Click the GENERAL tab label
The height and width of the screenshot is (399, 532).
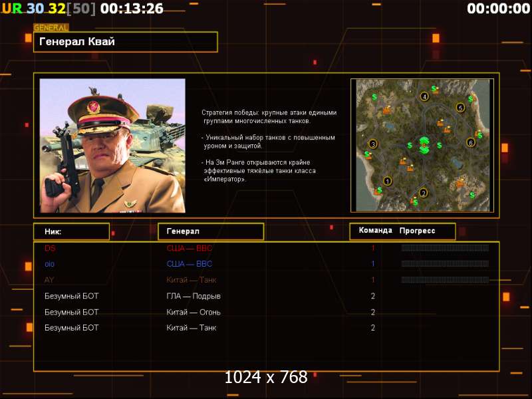pyautogui.click(x=51, y=27)
